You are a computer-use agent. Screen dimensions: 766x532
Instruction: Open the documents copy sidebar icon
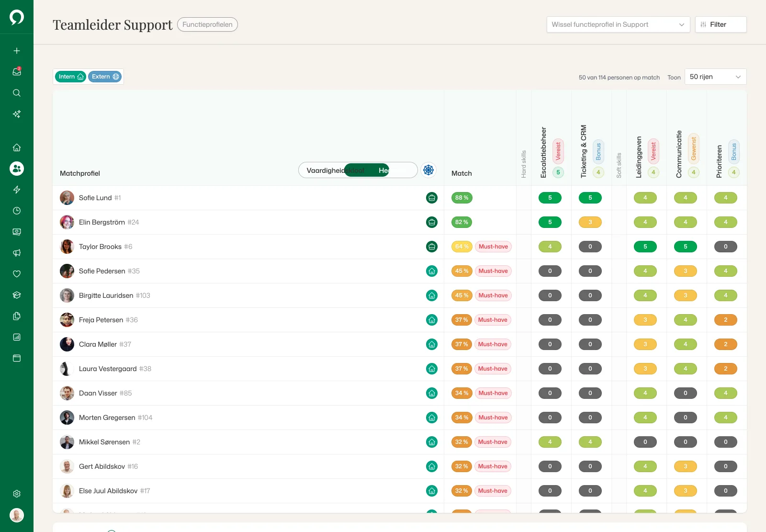point(17,316)
